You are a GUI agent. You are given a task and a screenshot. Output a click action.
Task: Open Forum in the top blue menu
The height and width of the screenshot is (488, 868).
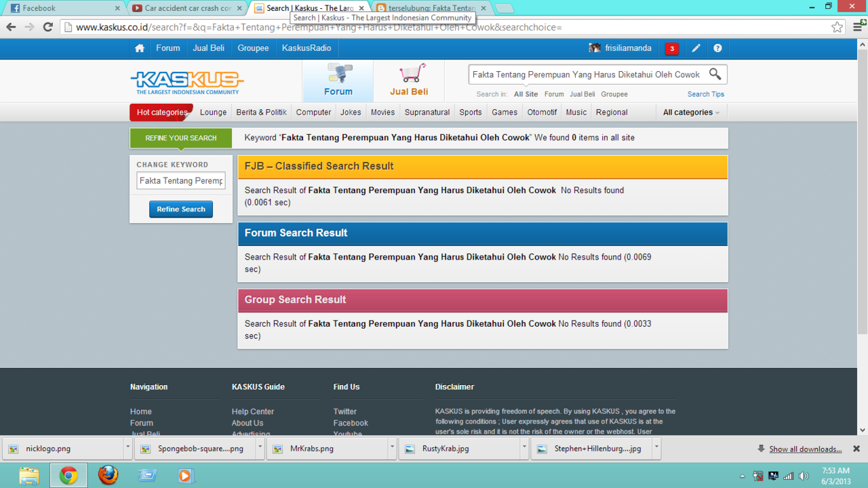coord(168,48)
